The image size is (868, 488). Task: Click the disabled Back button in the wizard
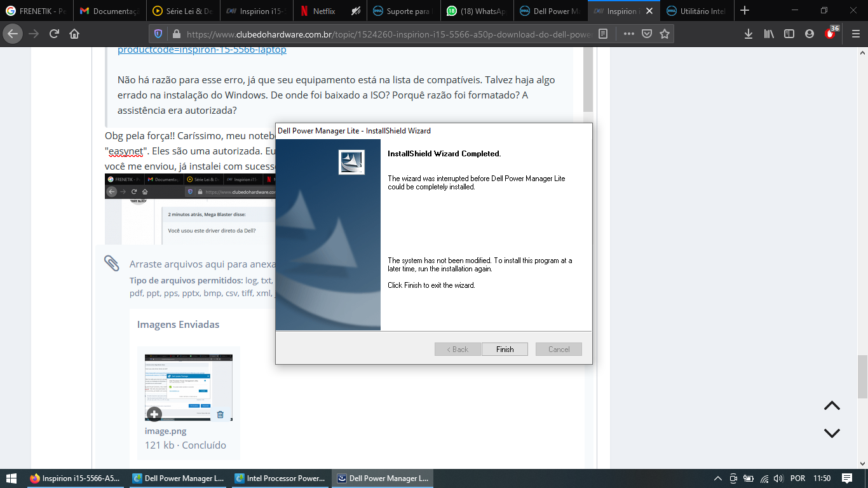(x=458, y=349)
